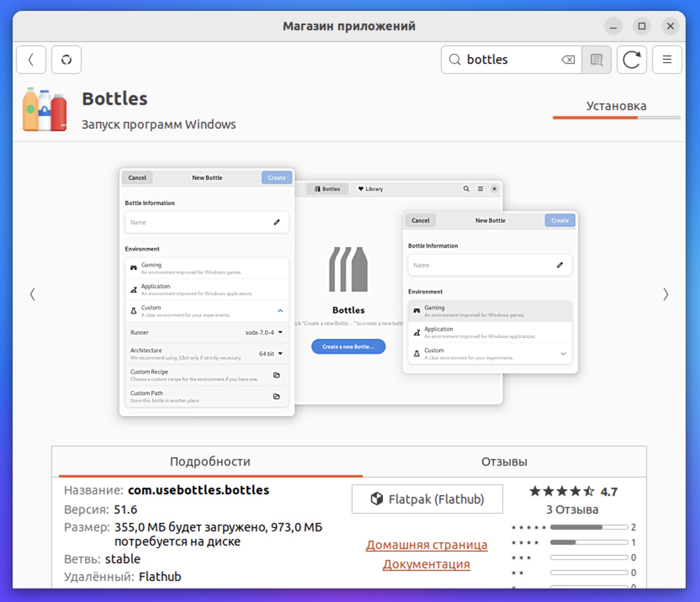Maximize the app store window
The height and width of the screenshot is (602, 700).
pyautogui.click(x=642, y=26)
